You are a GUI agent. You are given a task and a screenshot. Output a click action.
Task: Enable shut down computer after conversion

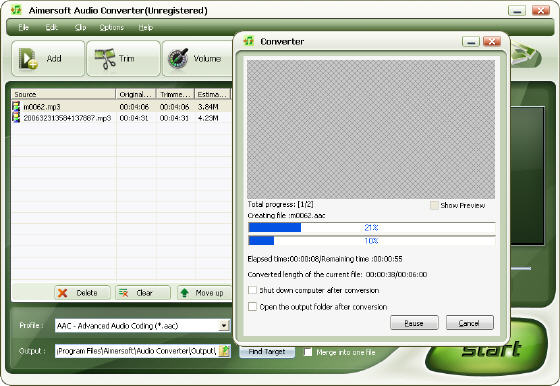(x=252, y=290)
